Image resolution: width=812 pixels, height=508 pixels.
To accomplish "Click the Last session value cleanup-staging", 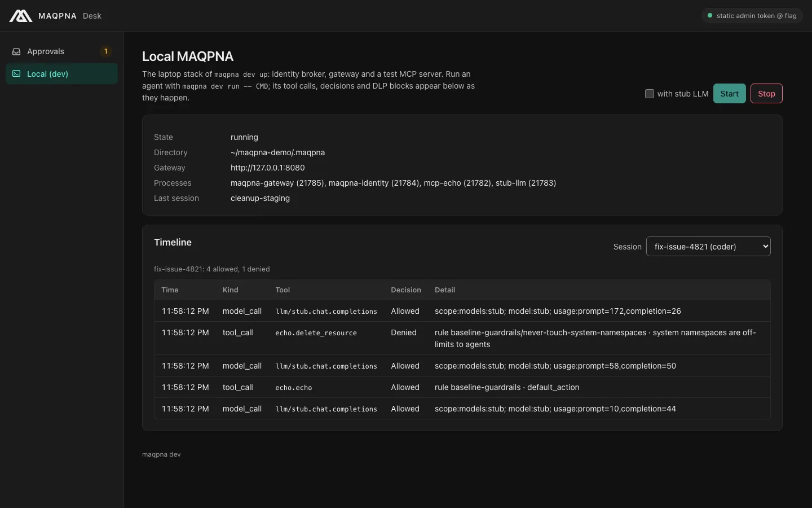I will (x=260, y=198).
